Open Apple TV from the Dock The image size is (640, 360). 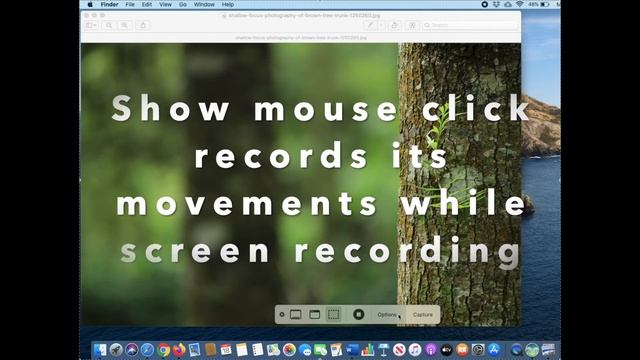tap(446, 350)
